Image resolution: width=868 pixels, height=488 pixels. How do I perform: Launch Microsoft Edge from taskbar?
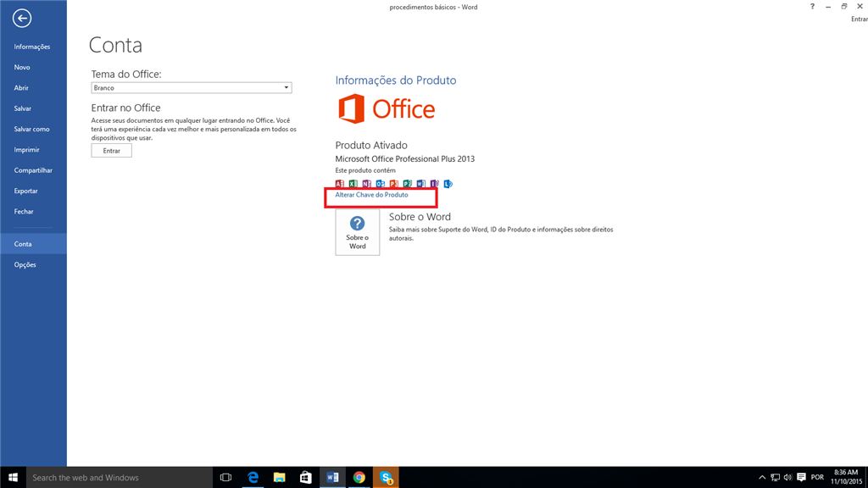click(253, 477)
